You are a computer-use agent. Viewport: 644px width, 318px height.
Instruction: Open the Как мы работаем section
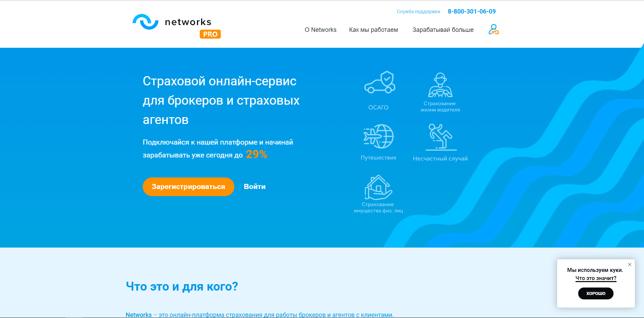[373, 30]
